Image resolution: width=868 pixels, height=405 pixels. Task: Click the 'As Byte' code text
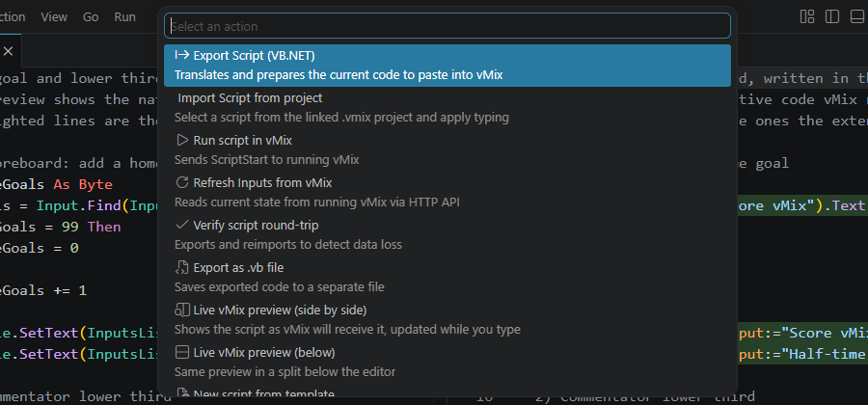tap(83, 185)
